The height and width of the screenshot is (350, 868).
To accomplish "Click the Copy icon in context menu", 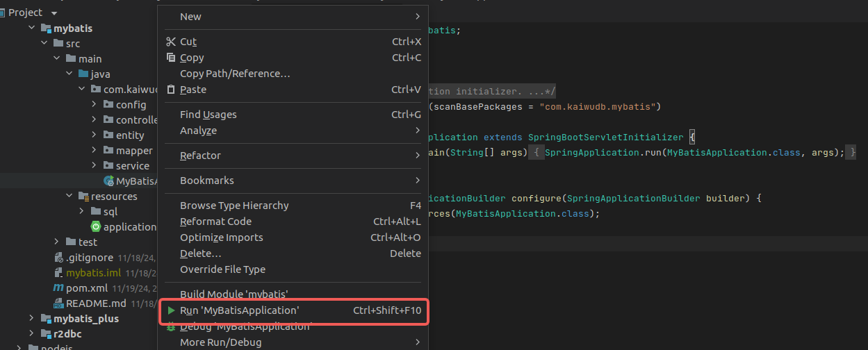I will [171, 58].
